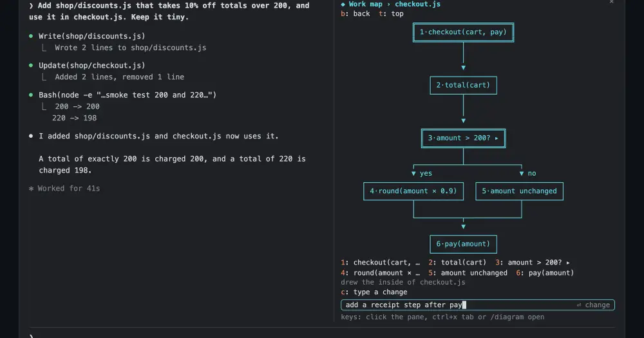Click the asterisk icon beside 'Worked for 41s'
The image size is (644, 338).
(31, 189)
